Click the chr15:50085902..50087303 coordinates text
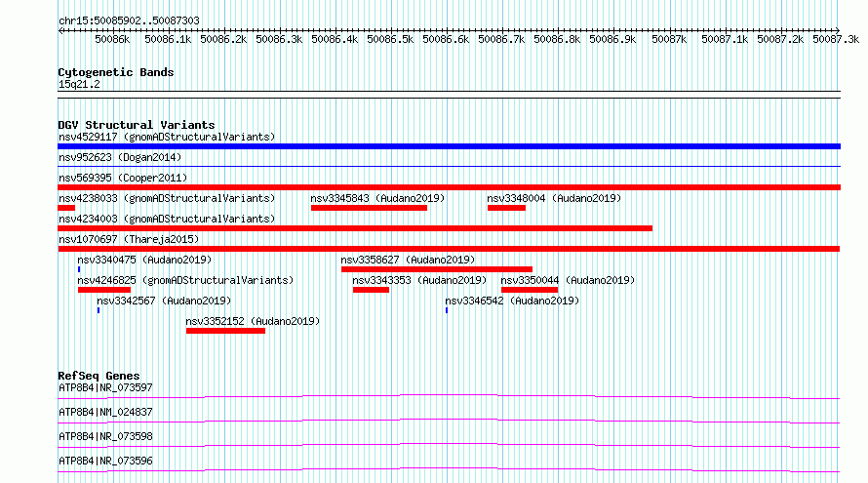 129,21
